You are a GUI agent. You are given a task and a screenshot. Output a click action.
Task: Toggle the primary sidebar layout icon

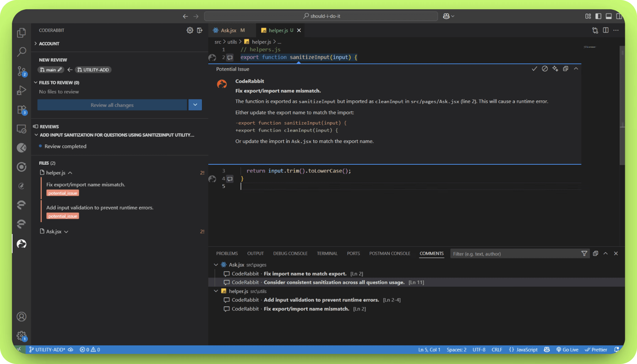598,16
